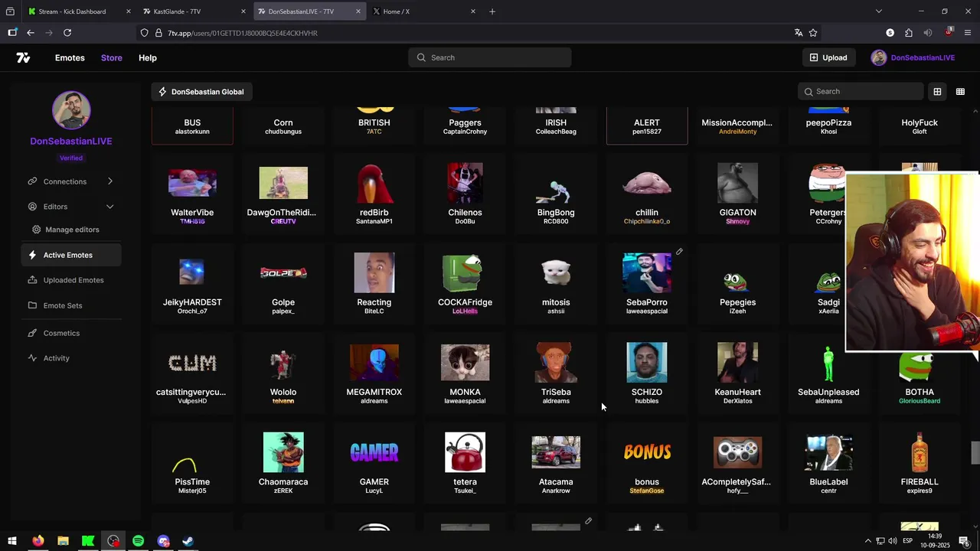Open the FIREBALL emote
Viewport: 980px width, 551px height.
(x=920, y=463)
